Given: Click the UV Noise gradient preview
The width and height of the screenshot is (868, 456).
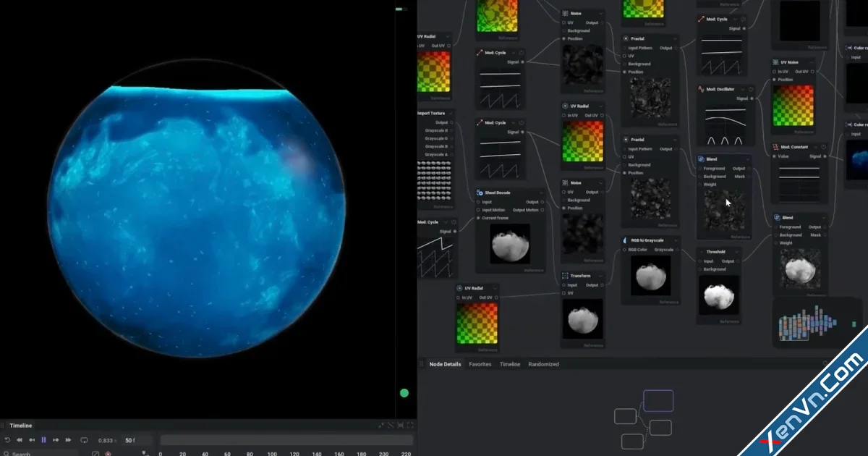Looking at the screenshot, I should (x=793, y=106).
